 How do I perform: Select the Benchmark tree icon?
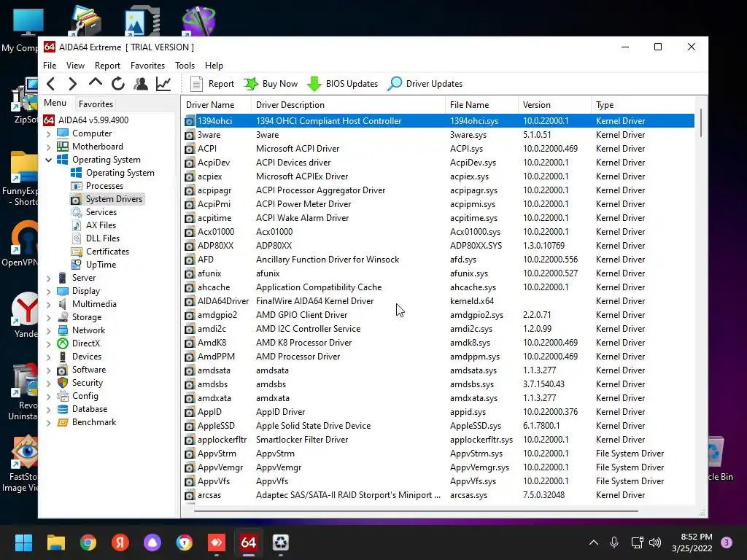click(63, 422)
